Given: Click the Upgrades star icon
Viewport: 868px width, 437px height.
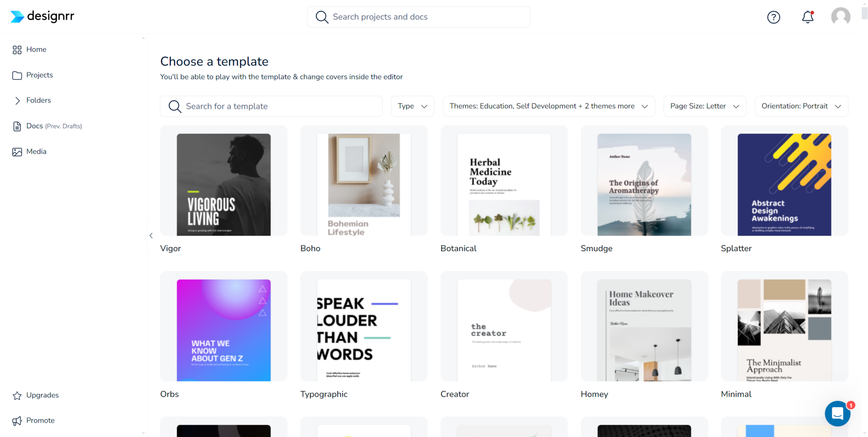Looking at the screenshot, I should (17, 396).
